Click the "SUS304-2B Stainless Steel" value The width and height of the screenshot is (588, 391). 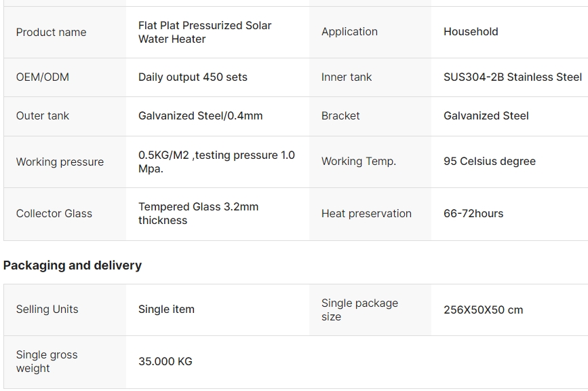pos(512,77)
